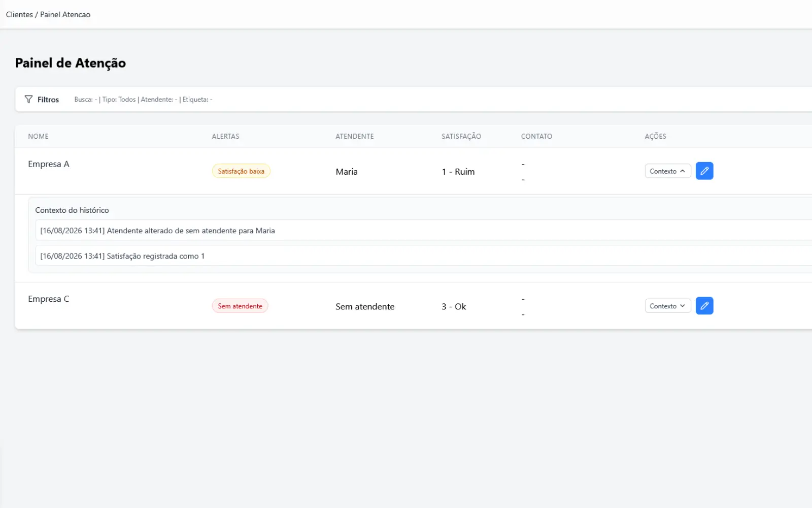The image size is (812, 508).
Task: Click 'Sem atendente' in the Atendente column
Action: pyautogui.click(x=365, y=306)
